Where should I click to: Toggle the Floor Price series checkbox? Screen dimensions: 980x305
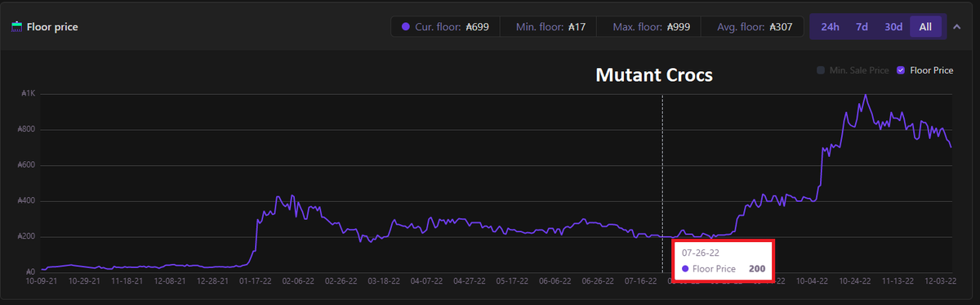click(901, 70)
